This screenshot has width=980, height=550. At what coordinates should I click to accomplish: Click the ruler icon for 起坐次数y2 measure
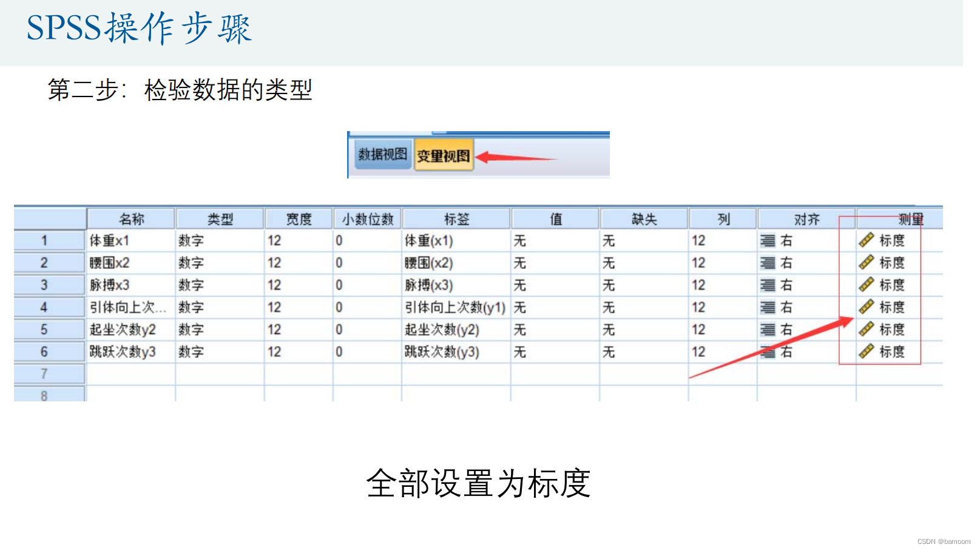pyautogui.click(x=867, y=329)
